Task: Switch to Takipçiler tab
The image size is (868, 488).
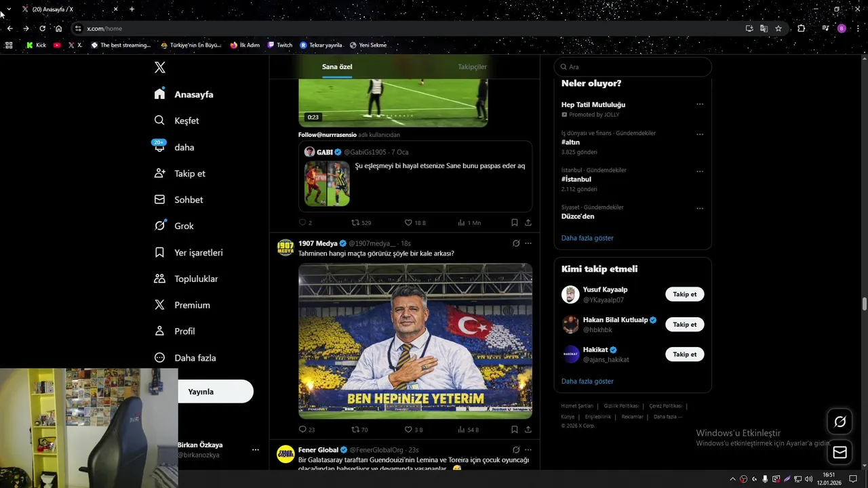Action: pos(472,66)
